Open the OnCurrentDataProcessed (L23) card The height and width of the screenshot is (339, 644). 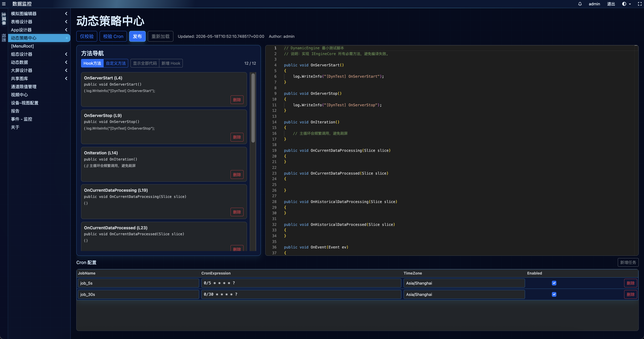[x=164, y=236]
